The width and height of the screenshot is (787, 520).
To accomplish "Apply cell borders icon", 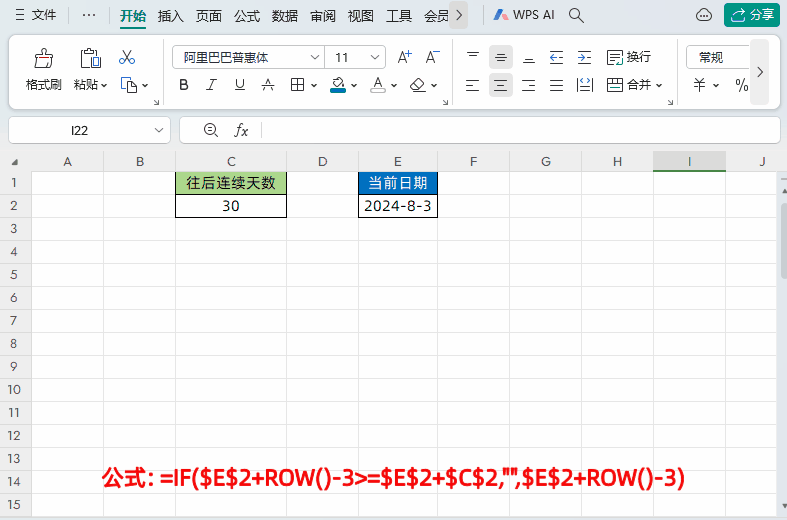I will pos(298,85).
